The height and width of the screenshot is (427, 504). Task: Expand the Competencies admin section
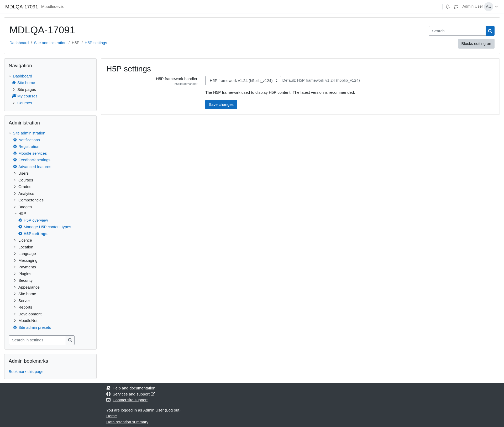pos(15,200)
